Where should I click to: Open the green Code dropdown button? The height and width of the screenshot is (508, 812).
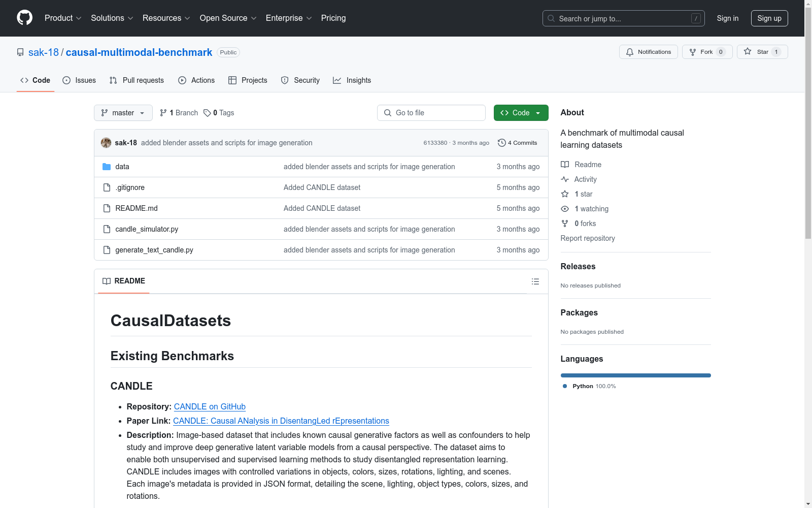(x=521, y=113)
